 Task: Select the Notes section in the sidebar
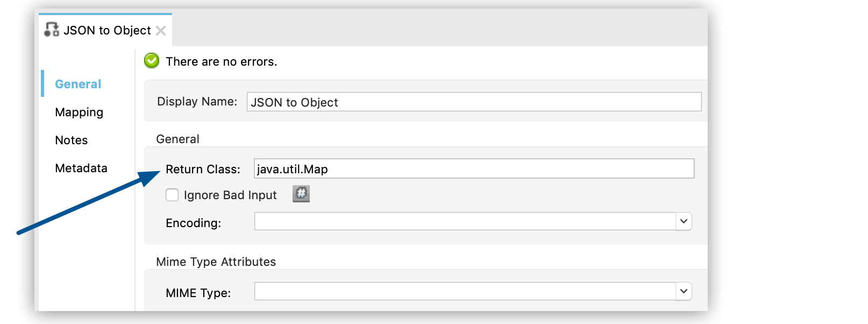[70, 140]
